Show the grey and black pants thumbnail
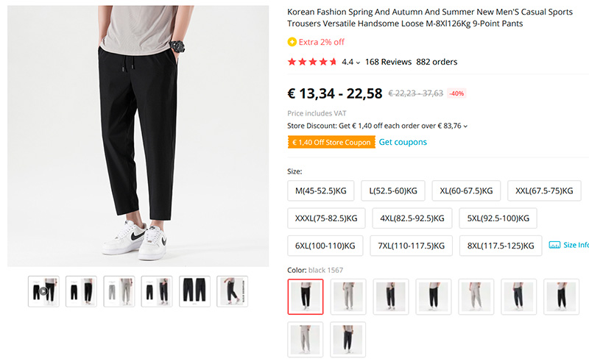Image resolution: width=589 pixels, height=364 pixels. point(119,291)
